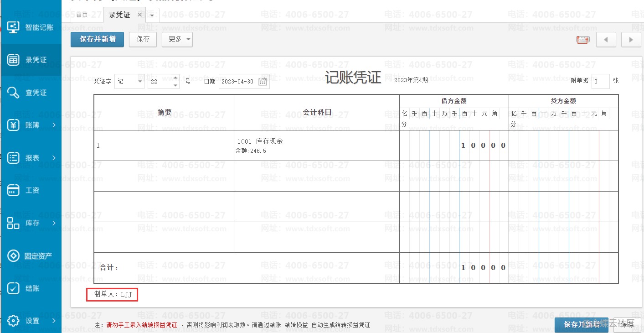This screenshot has height=333, width=644.
Task: Click the red keyboard shortcut icon
Action: (582, 40)
